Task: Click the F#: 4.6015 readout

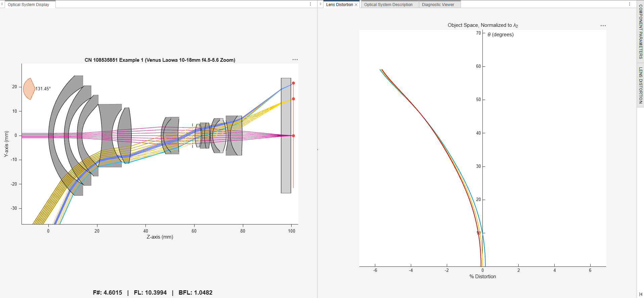Action: (108, 293)
